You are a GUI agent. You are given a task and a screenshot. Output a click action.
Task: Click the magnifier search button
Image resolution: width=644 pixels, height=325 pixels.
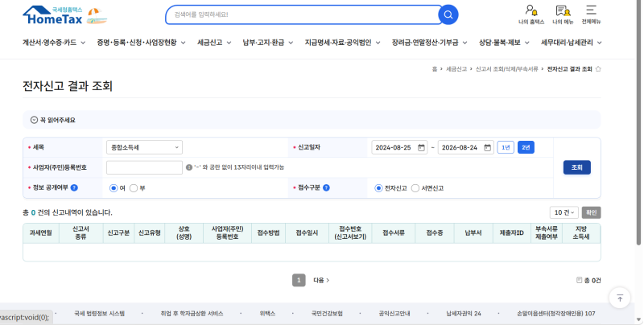[448, 14]
